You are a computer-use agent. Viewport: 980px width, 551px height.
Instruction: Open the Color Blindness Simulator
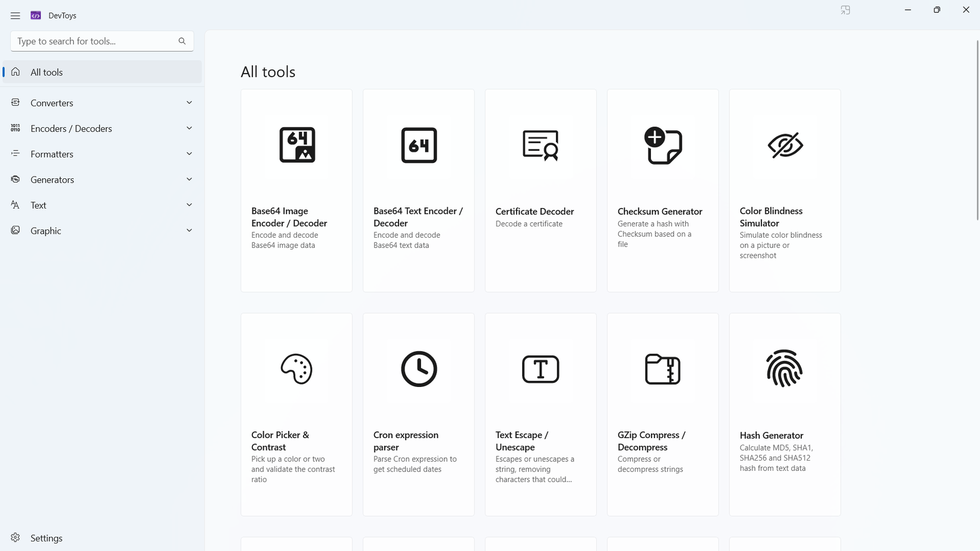(784, 190)
